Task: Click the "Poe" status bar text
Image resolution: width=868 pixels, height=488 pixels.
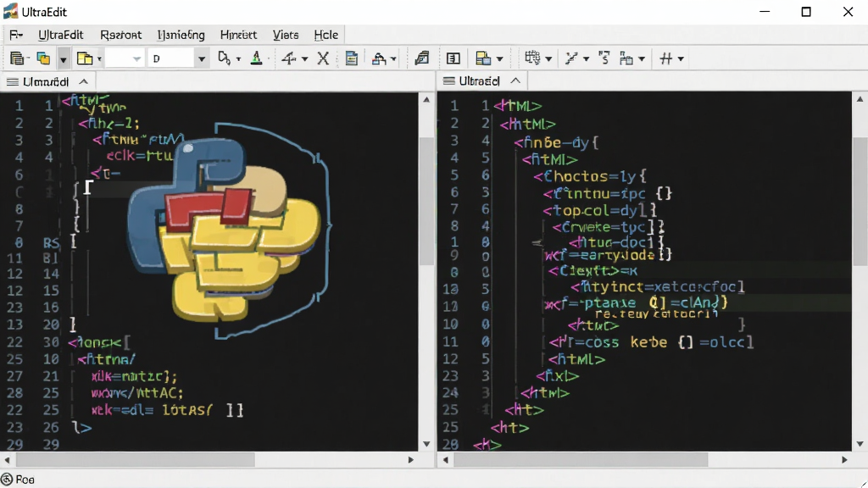Action: (25, 480)
